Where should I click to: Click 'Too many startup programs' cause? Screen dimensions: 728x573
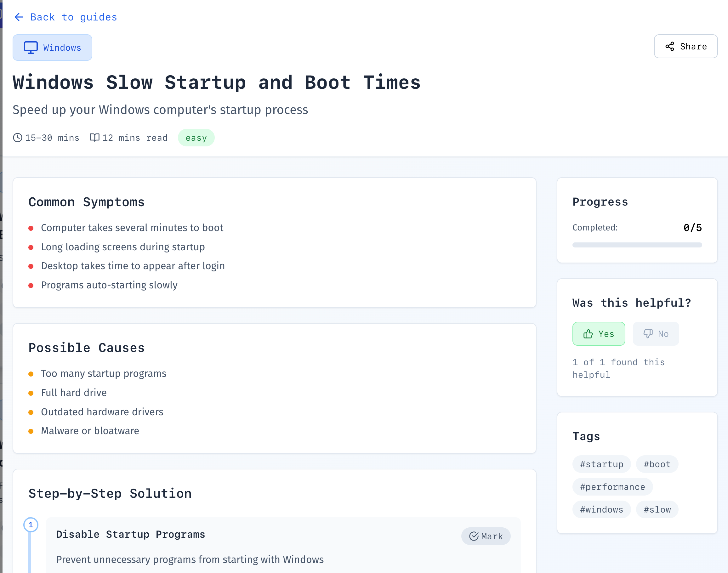104,373
